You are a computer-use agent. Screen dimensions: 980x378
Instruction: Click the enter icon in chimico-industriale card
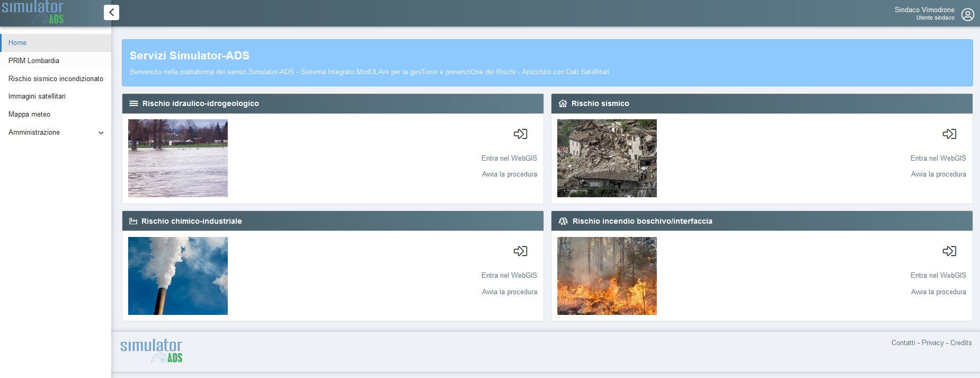tap(520, 251)
